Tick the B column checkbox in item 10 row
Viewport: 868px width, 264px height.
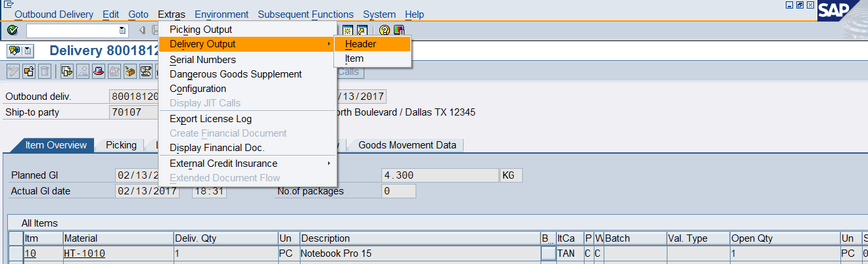point(547,253)
